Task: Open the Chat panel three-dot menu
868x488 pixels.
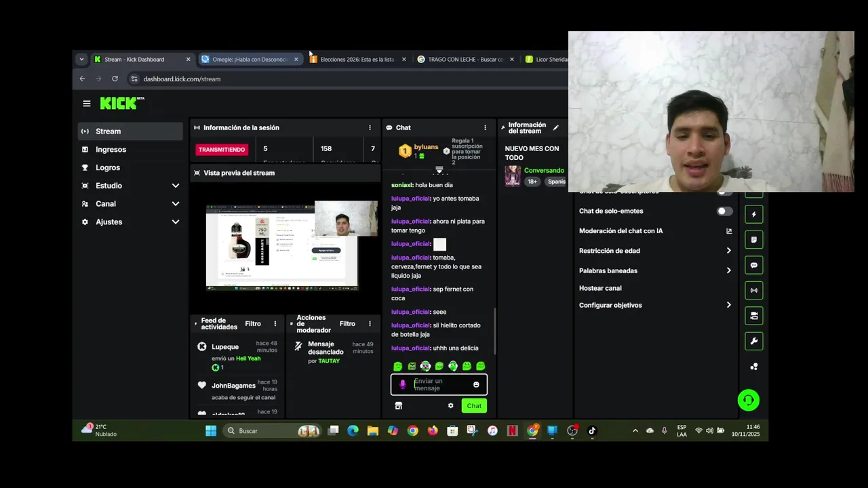Action: (x=485, y=127)
